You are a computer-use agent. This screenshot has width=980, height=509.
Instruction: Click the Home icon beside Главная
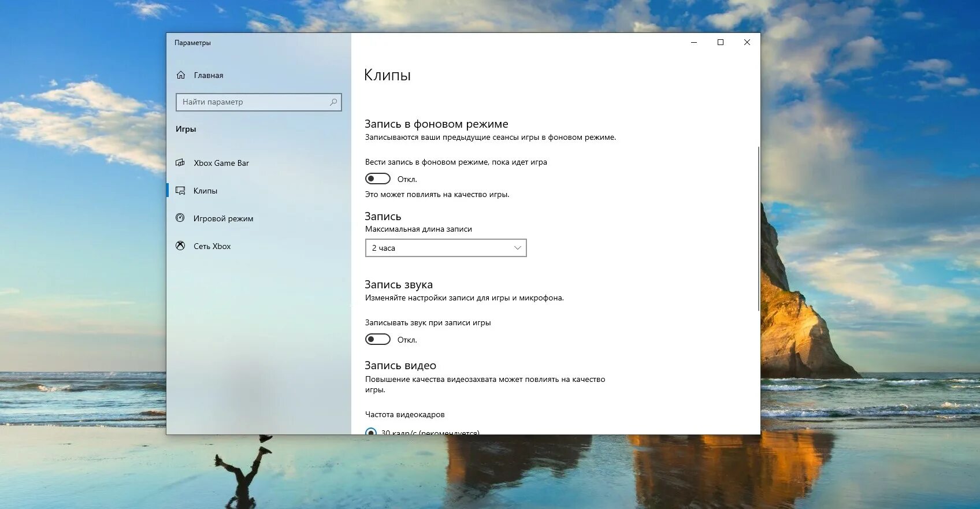pos(181,75)
